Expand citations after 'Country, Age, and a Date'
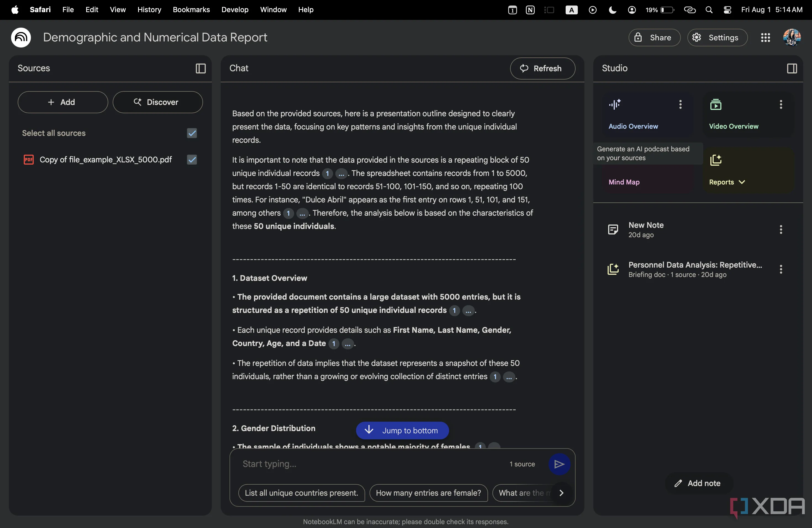 coord(348,344)
